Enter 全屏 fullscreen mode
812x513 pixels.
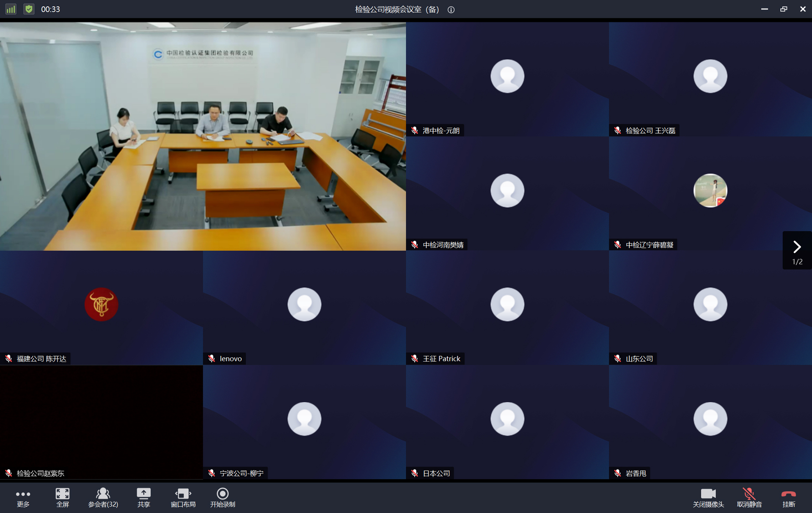[x=63, y=498]
